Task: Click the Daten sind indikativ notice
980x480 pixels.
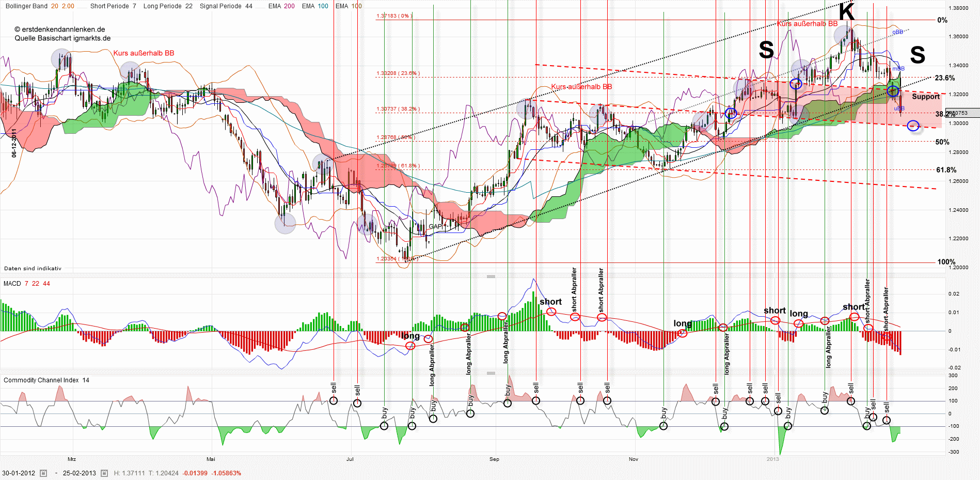Action: click(x=33, y=268)
